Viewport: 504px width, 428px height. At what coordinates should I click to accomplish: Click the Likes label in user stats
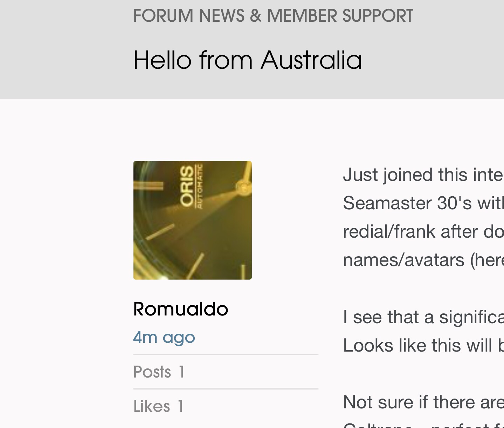tap(151, 406)
